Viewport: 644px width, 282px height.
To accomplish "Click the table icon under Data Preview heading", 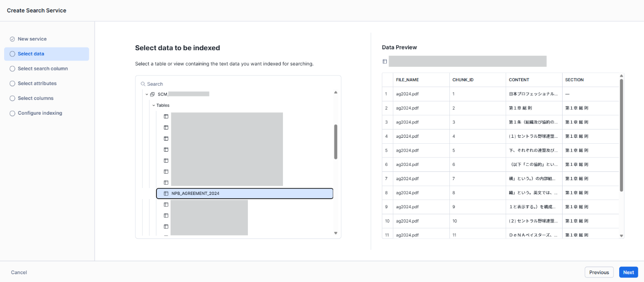I will pyautogui.click(x=385, y=61).
